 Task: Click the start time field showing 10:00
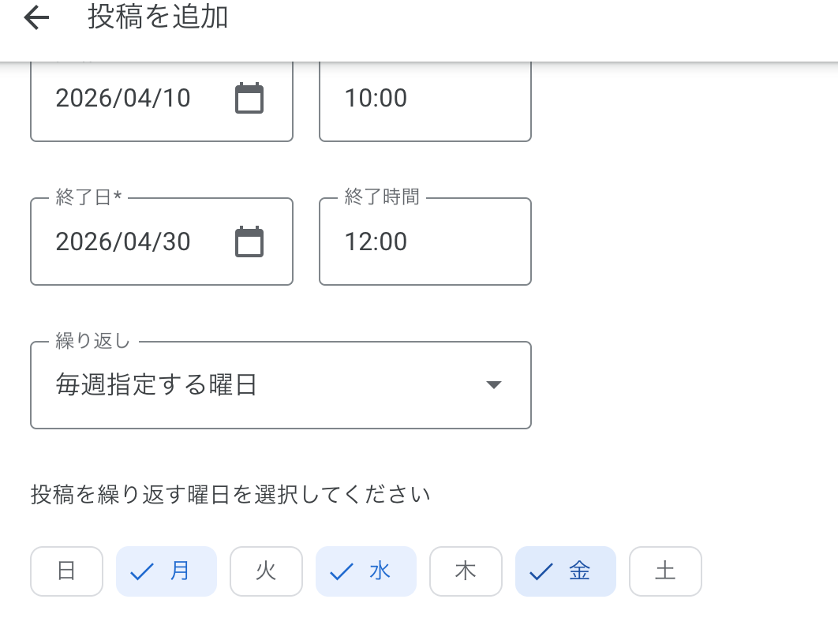425,98
